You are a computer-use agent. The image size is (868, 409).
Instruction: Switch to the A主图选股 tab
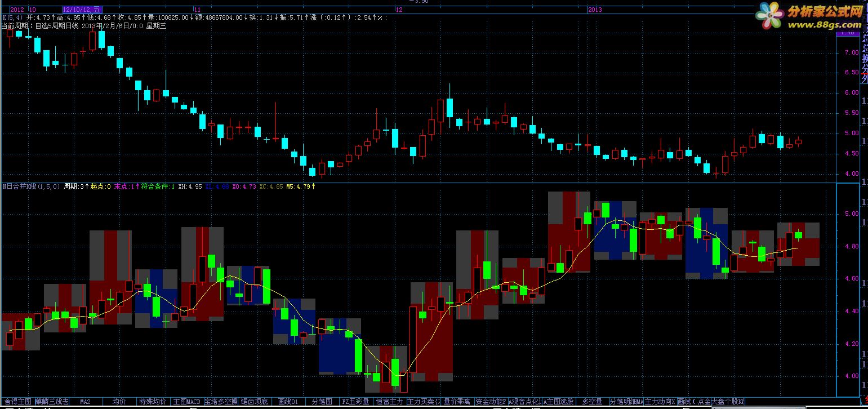559,402
